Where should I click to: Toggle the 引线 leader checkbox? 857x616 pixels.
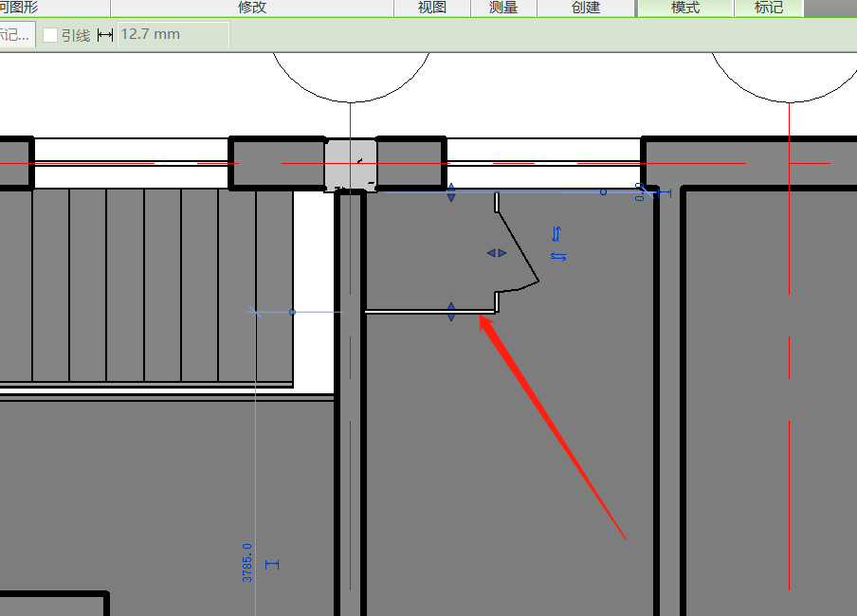point(51,35)
